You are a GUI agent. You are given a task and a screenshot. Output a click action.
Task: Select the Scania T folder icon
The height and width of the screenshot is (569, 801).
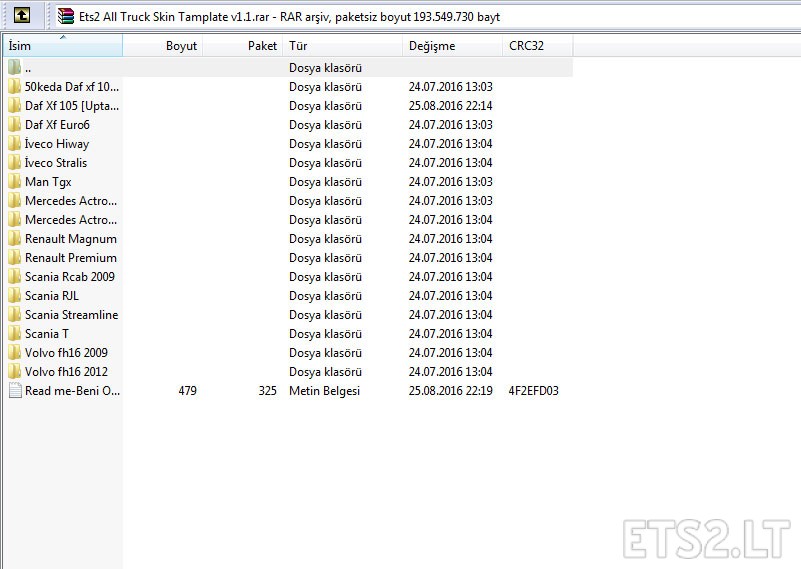tap(15, 334)
